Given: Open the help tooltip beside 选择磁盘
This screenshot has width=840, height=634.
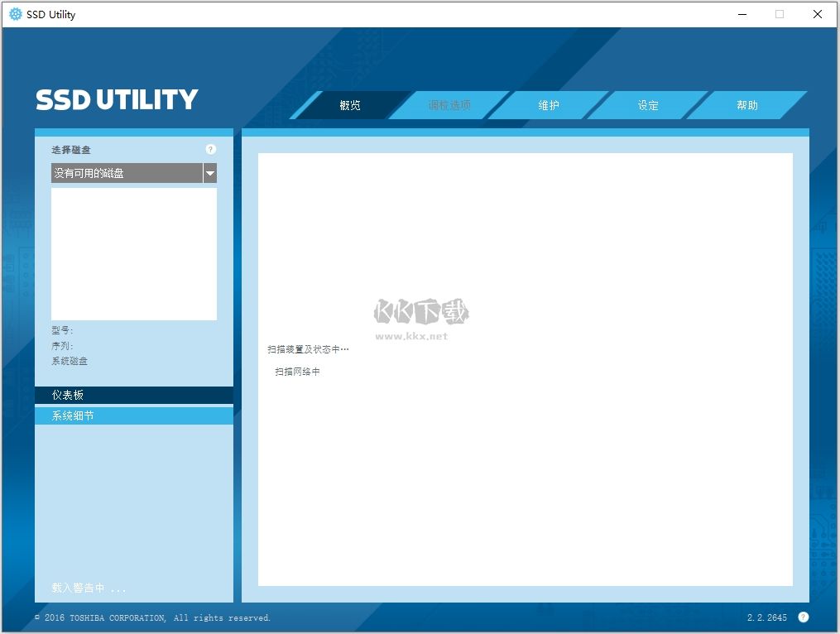Looking at the screenshot, I should pos(210,149).
